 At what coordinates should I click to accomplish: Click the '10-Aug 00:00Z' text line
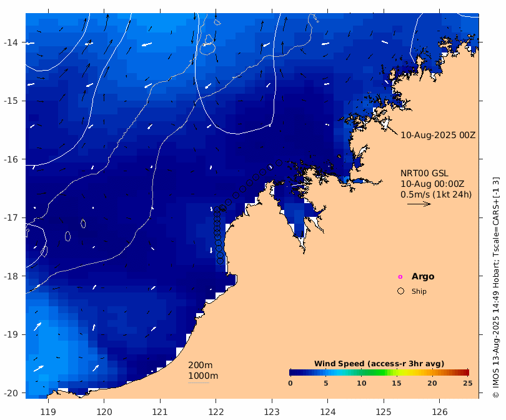click(x=432, y=184)
